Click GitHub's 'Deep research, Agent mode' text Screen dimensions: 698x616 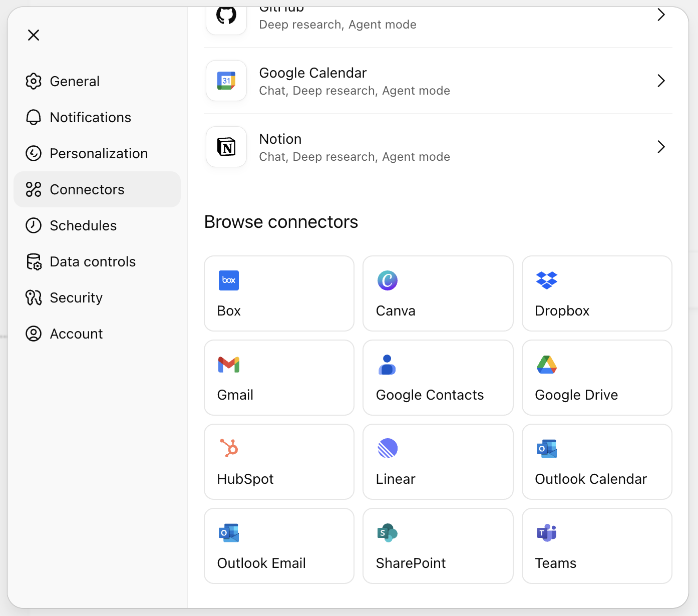[x=337, y=25]
